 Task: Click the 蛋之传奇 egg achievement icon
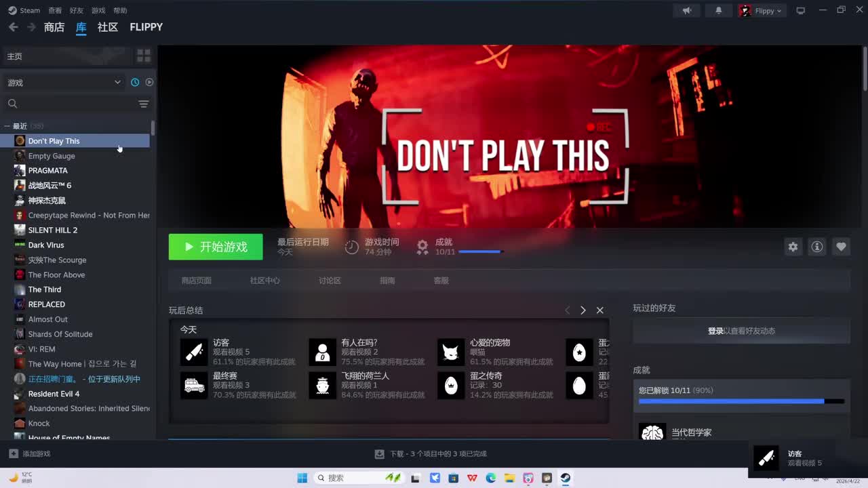(451, 386)
